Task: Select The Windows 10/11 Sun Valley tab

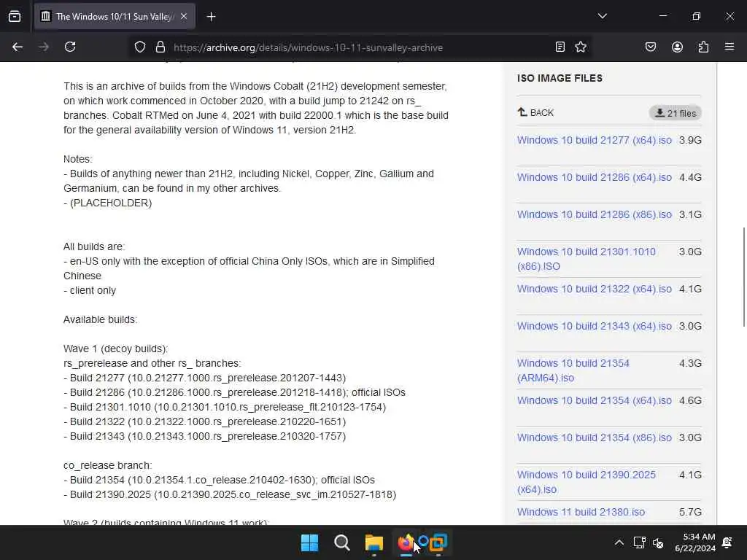Action: coord(115,16)
